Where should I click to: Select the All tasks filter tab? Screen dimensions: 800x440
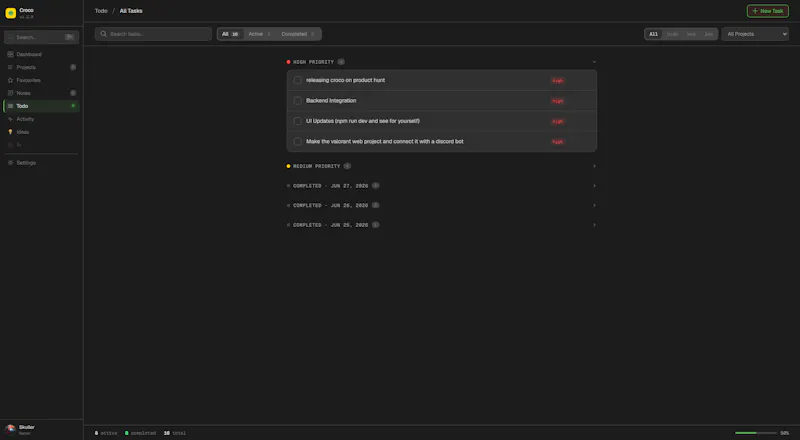coord(230,34)
